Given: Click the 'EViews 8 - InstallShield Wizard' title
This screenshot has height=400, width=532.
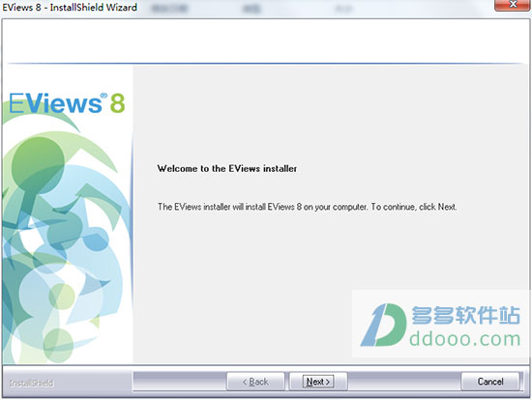Looking at the screenshot, I should (x=70, y=7).
